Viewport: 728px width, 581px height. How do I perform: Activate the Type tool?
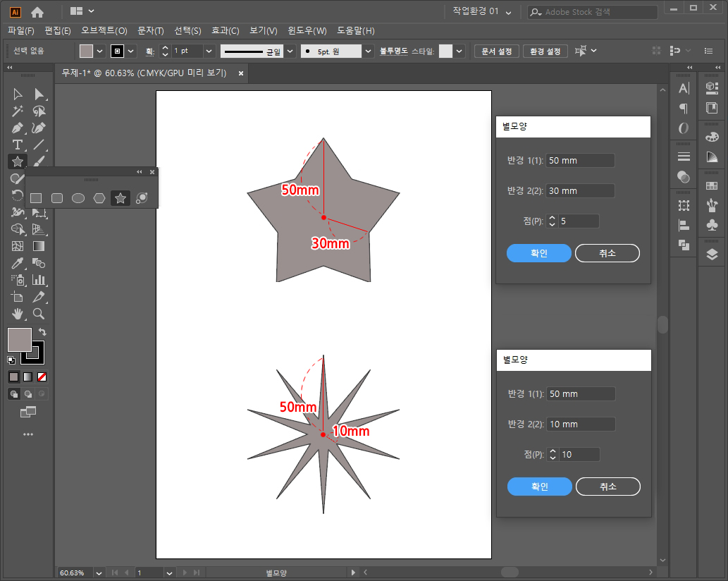18,145
